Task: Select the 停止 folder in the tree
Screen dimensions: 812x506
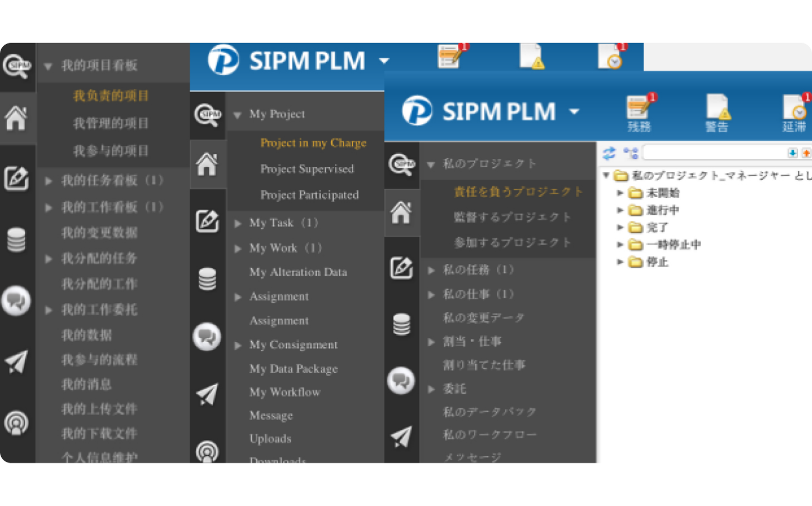Action: coord(657,262)
